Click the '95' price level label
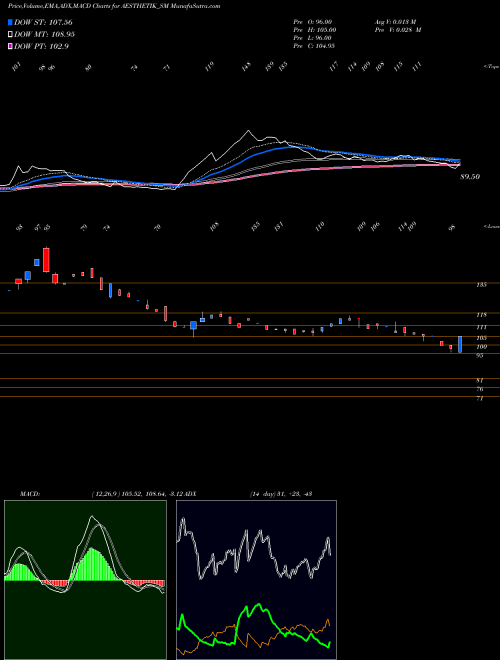Screen dimensions: 500x660 pos(479,356)
